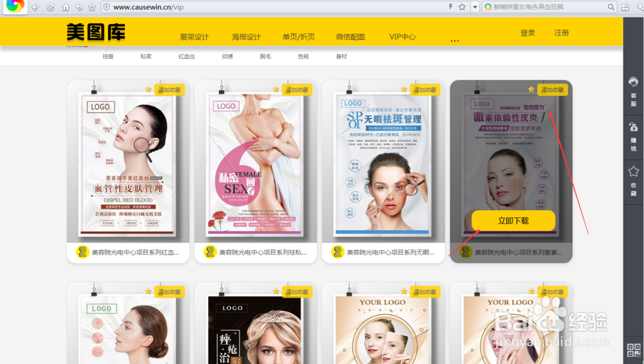Click title 美容院光电中心项目系列无暇...
The width and height of the screenshot is (644, 364).
[x=391, y=253]
